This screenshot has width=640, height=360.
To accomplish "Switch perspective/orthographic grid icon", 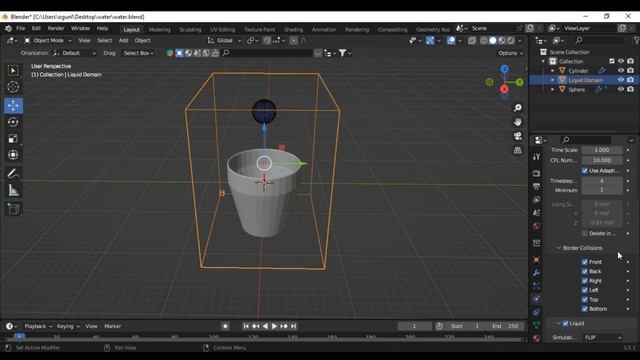I will [x=518, y=150].
